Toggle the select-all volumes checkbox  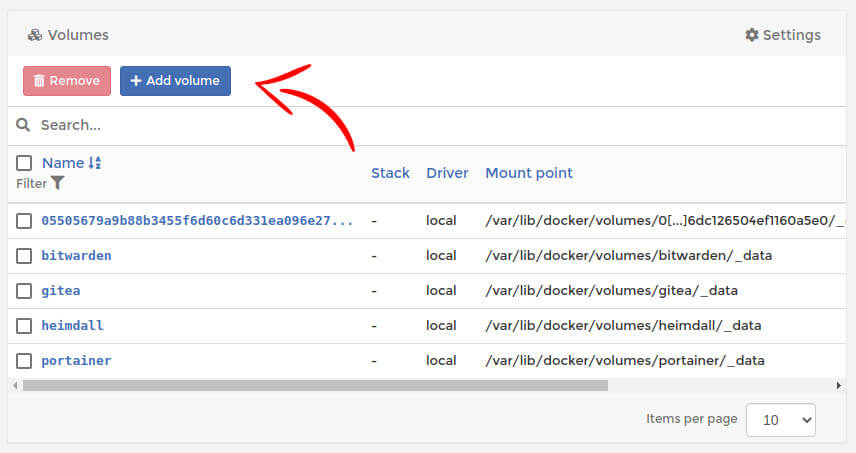click(24, 163)
